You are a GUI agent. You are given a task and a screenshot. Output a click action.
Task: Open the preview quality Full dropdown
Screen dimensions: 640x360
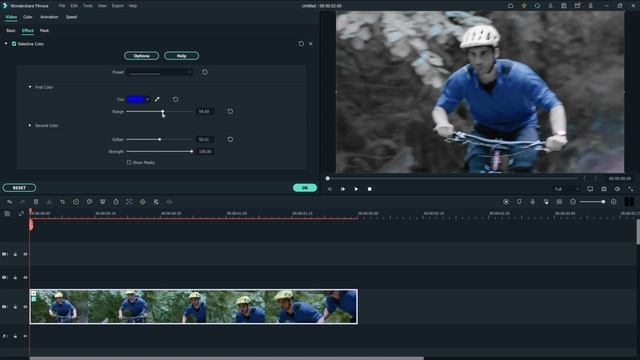567,189
